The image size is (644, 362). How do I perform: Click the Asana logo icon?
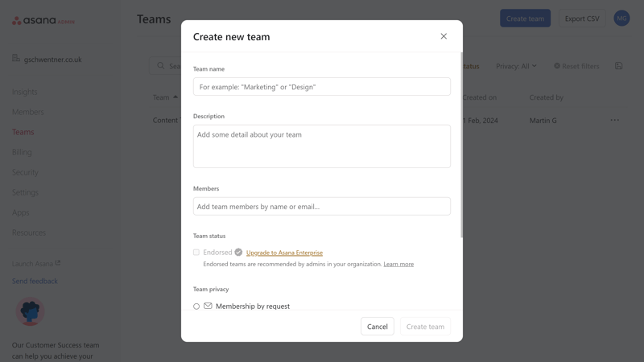pyautogui.click(x=16, y=21)
